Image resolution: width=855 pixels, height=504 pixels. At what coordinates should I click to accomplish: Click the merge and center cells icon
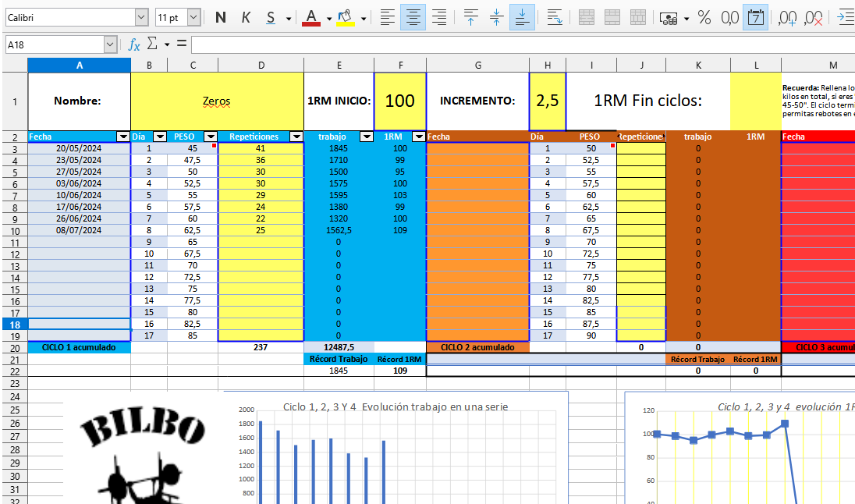tap(586, 17)
